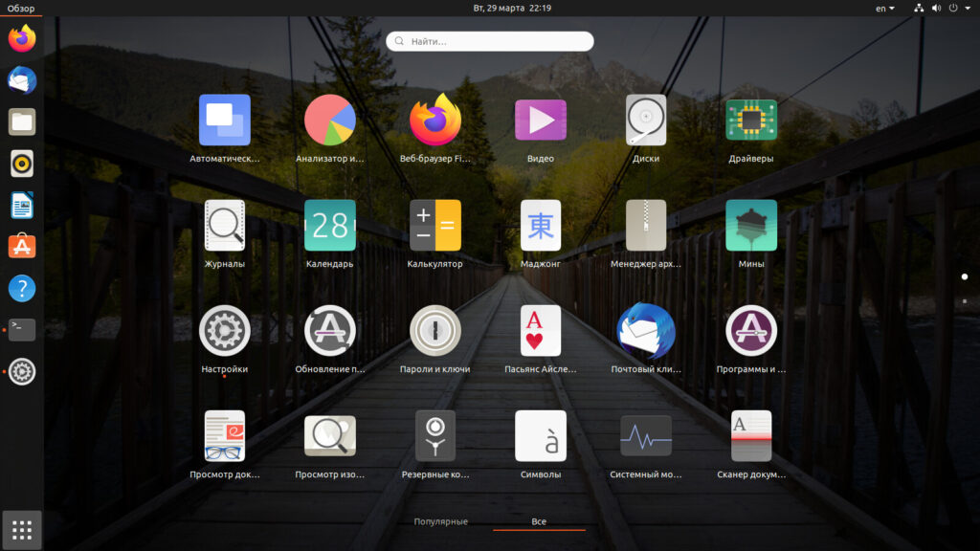Toggle the Show Applications grid button
The height and width of the screenshot is (551, 980).
pos(22,529)
